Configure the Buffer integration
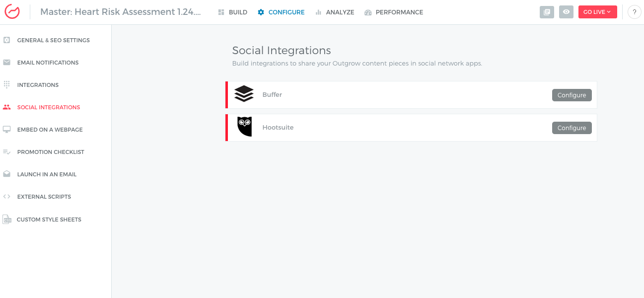Image resolution: width=644 pixels, height=298 pixels. pyautogui.click(x=572, y=95)
